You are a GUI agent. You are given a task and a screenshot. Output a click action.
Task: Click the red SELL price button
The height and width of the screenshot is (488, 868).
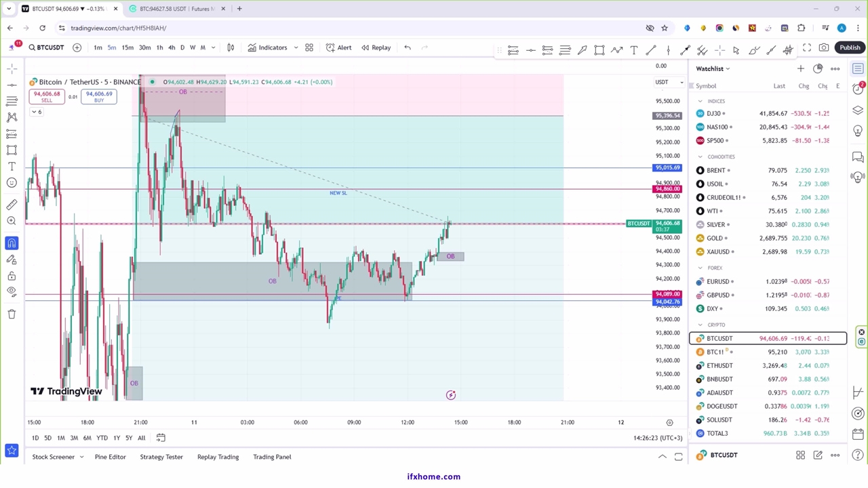[x=47, y=97]
